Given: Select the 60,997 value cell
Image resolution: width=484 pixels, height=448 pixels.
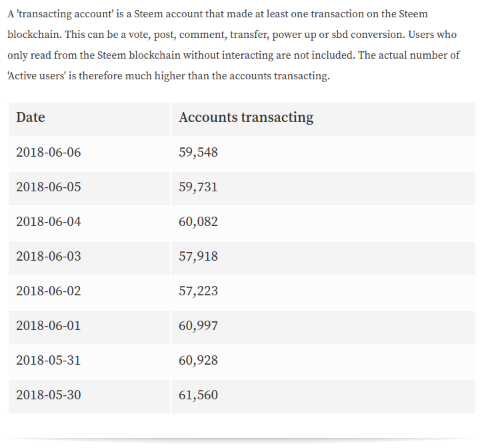Looking at the screenshot, I should point(323,327).
